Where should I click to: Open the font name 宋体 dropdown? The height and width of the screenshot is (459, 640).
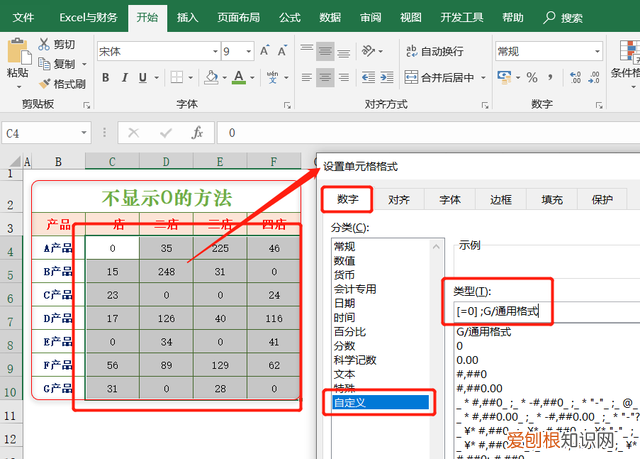click(215, 51)
